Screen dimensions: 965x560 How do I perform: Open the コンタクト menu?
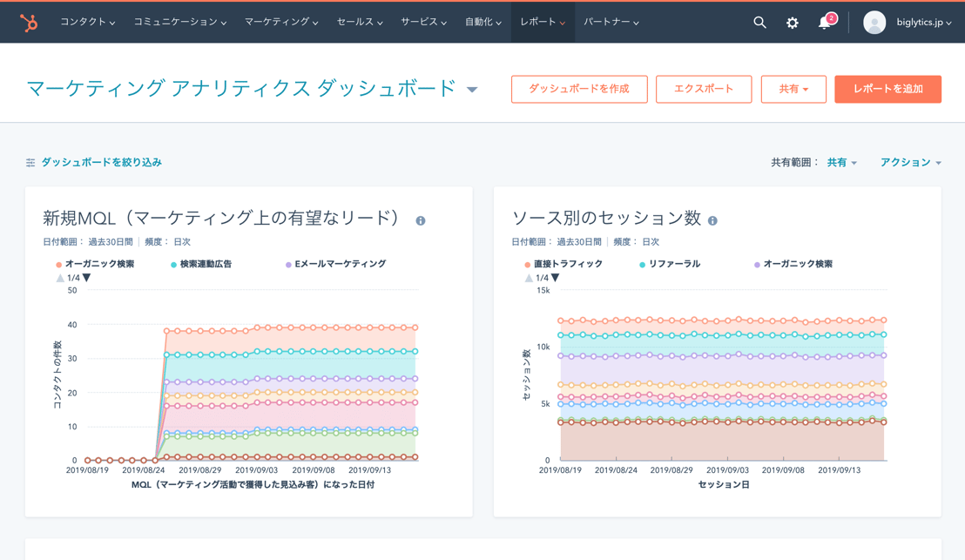coord(87,22)
